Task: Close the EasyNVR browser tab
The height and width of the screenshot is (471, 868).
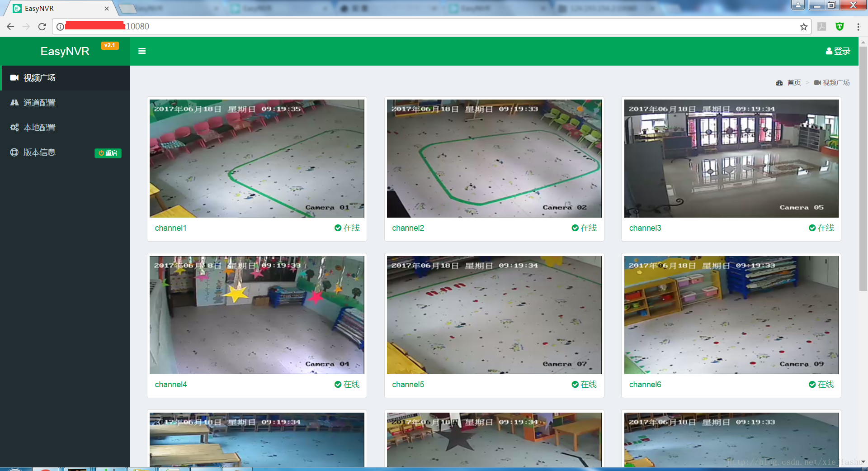Action: click(x=107, y=9)
